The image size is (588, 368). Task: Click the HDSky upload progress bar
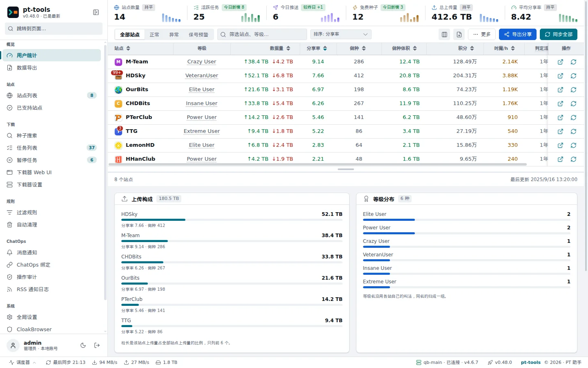(x=232, y=220)
